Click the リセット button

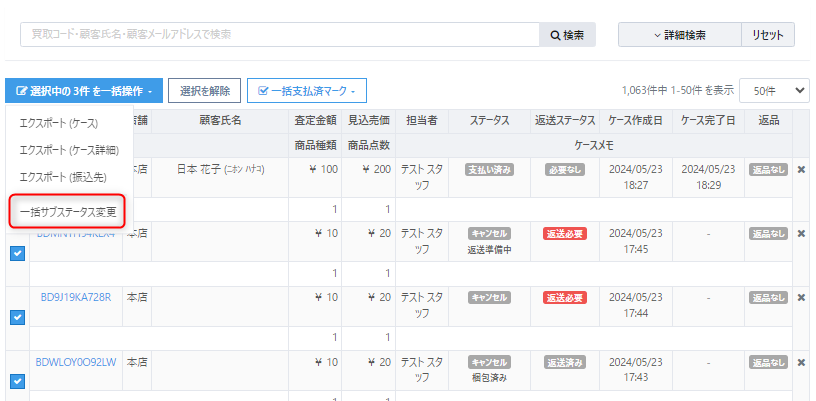(767, 35)
